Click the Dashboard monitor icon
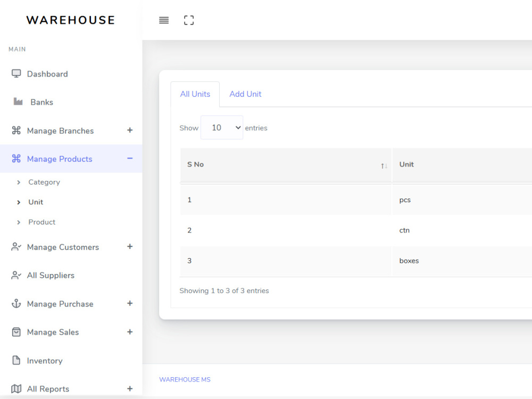 point(16,73)
